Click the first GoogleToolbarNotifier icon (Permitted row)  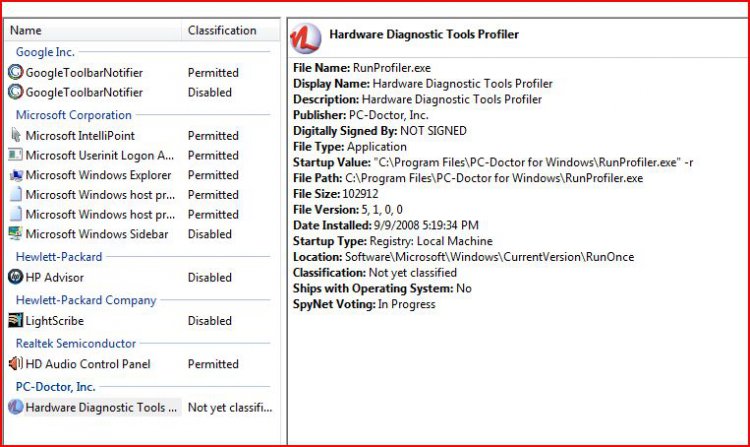15,72
